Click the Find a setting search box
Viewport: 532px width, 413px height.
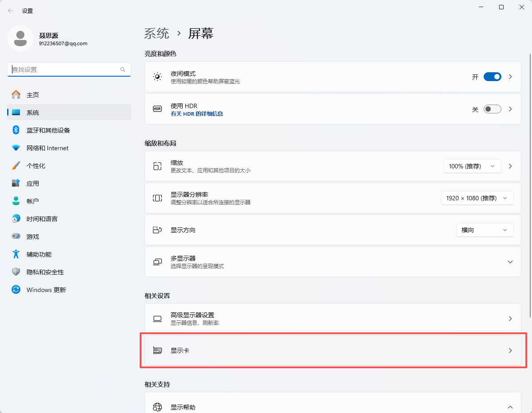pyautogui.click(x=64, y=70)
